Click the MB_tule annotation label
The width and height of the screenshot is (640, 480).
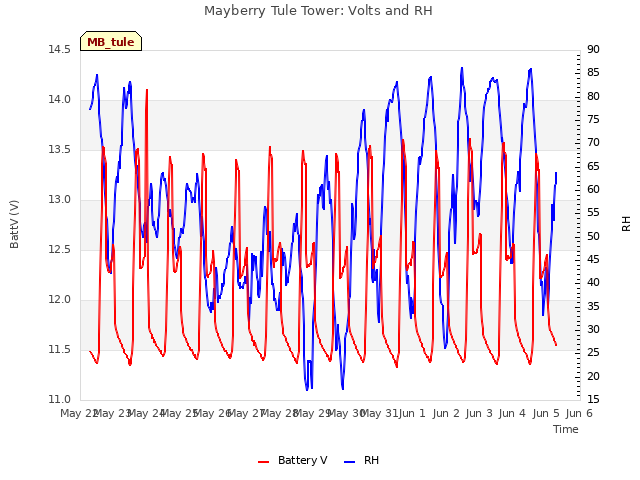point(111,41)
